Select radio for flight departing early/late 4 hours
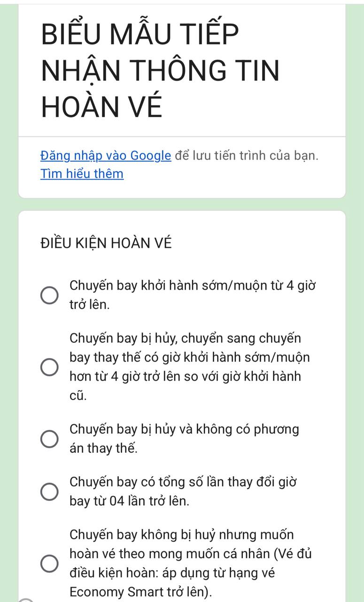 pos(49,295)
